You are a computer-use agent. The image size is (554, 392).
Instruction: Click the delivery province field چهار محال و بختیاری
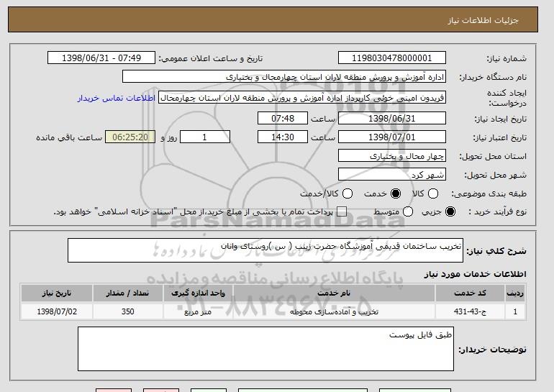pos(392,156)
